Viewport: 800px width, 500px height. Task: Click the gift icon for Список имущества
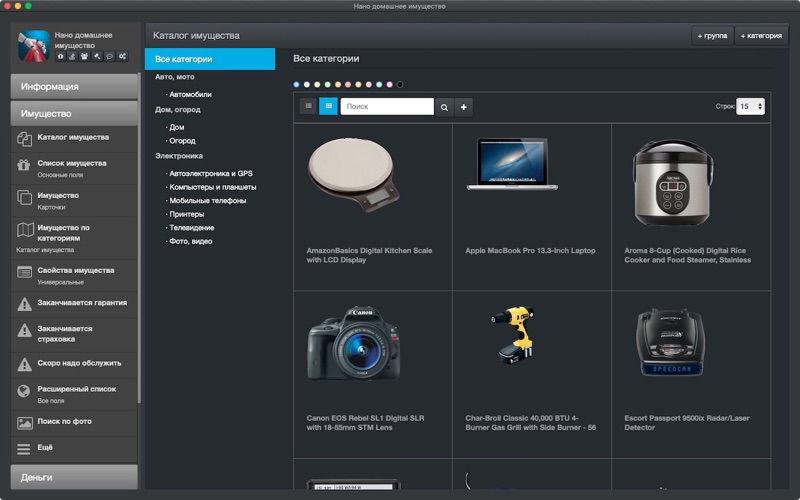coord(24,165)
